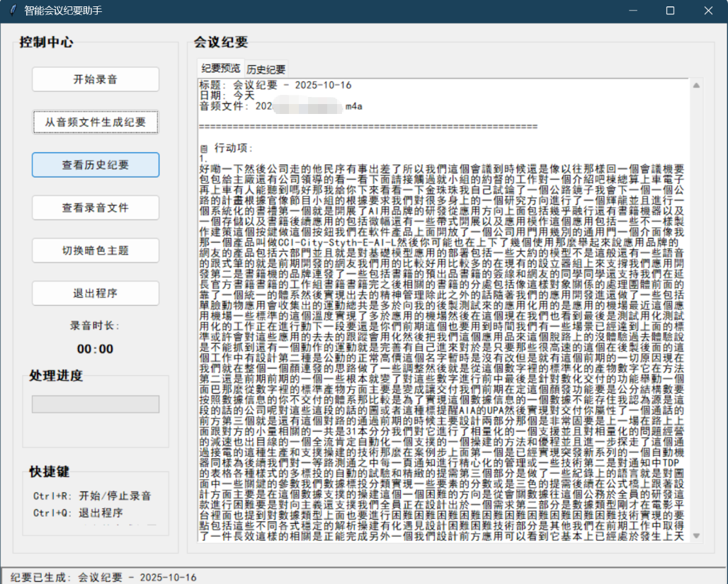Click the 行动项 notepad icon
The width and height of the screenshot is (728, 584).
point(204,149)
